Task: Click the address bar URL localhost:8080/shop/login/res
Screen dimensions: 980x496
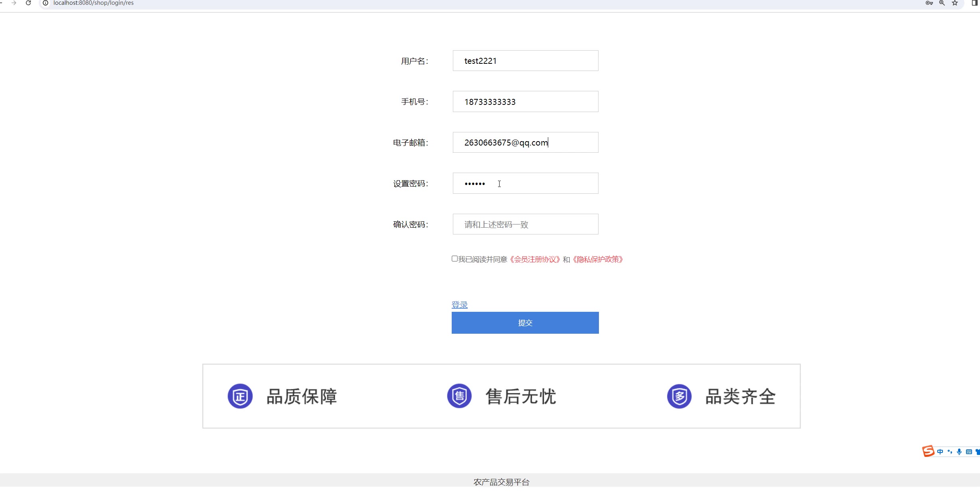Action: tap(93, 3)
